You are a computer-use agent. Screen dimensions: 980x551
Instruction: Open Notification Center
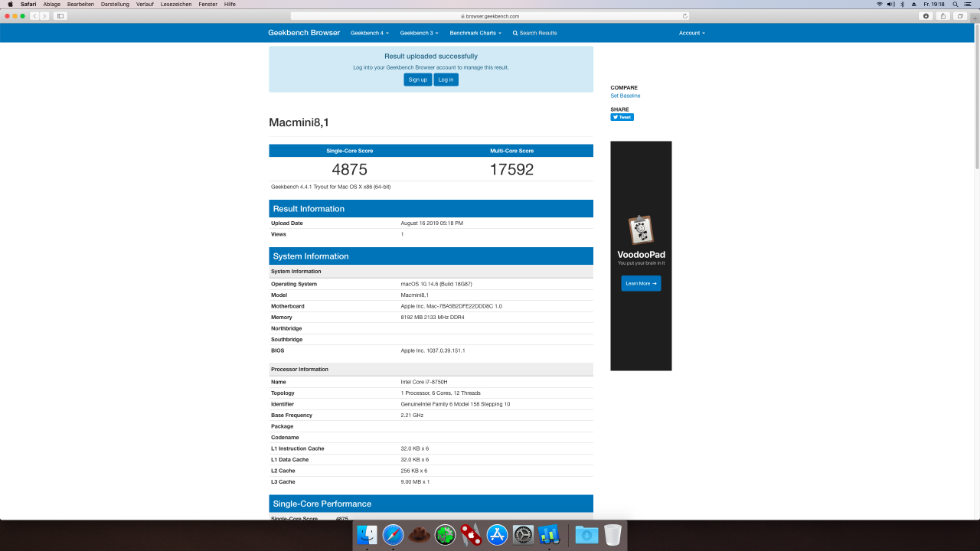click(x=967, y=4)
